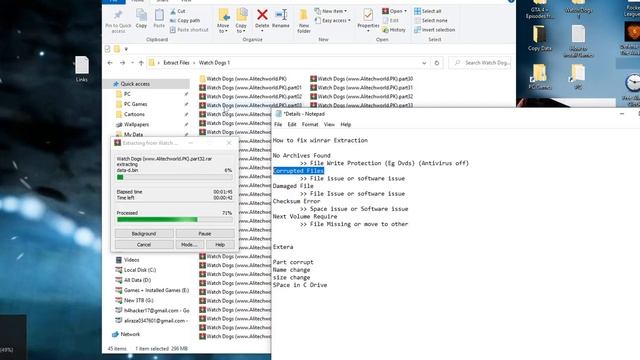Click Select none in ribbon

pyautogui.click(x=431, y=20)
